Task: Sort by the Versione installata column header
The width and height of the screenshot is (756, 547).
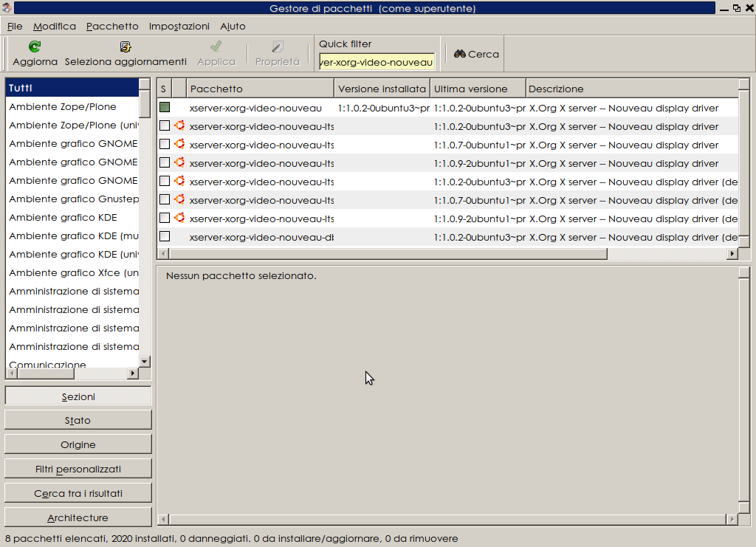Action: [x=382, y=89]
